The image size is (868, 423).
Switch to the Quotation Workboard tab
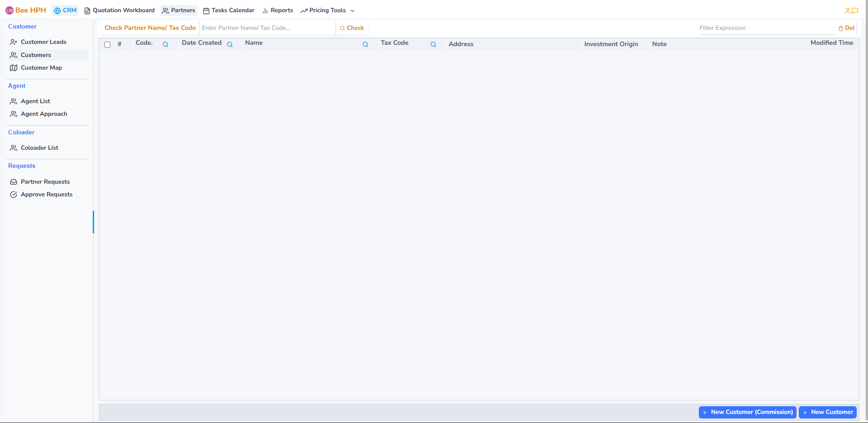pyautogui.click(x=119, y=10)
